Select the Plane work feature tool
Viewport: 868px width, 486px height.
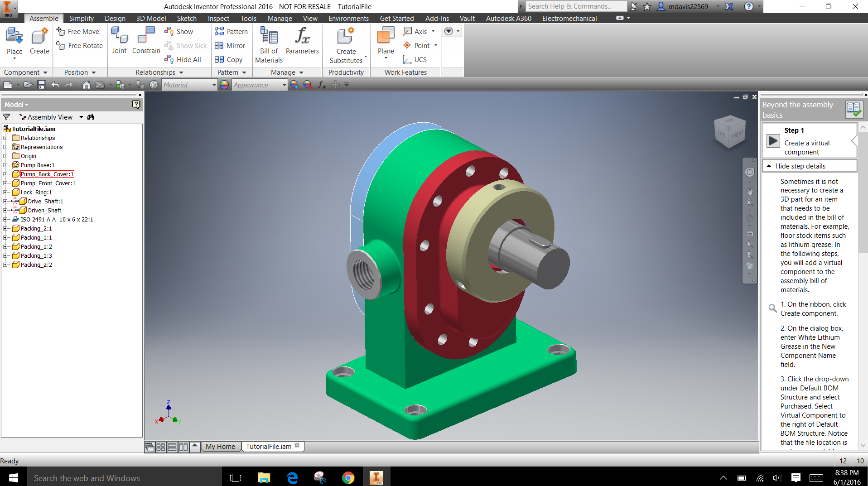(x=386, y=42)
